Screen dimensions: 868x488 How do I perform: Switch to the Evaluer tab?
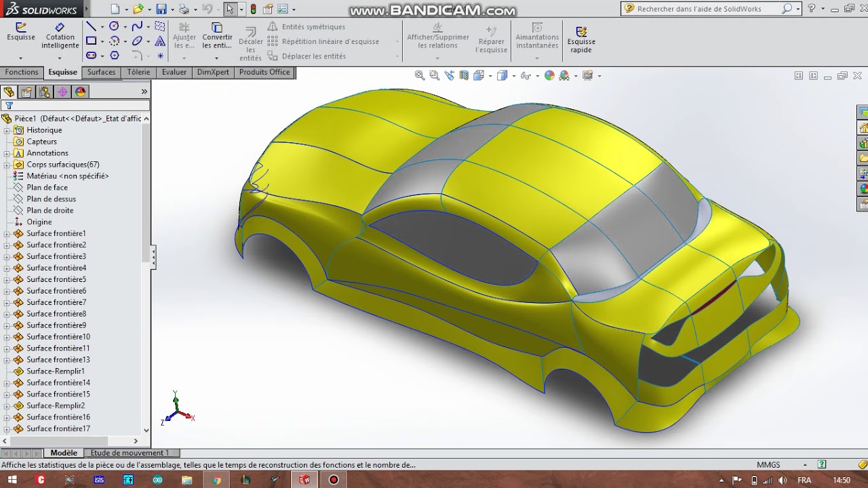pos(174,73)
